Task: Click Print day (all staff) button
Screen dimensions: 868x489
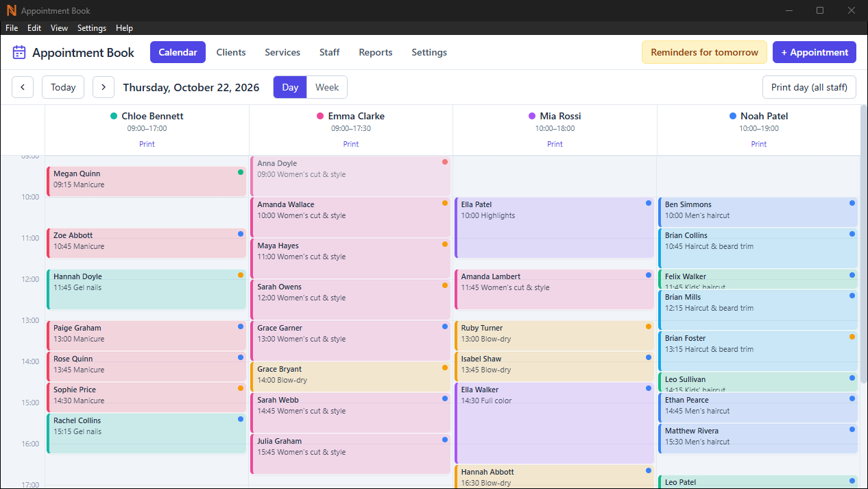Action: 809,87
